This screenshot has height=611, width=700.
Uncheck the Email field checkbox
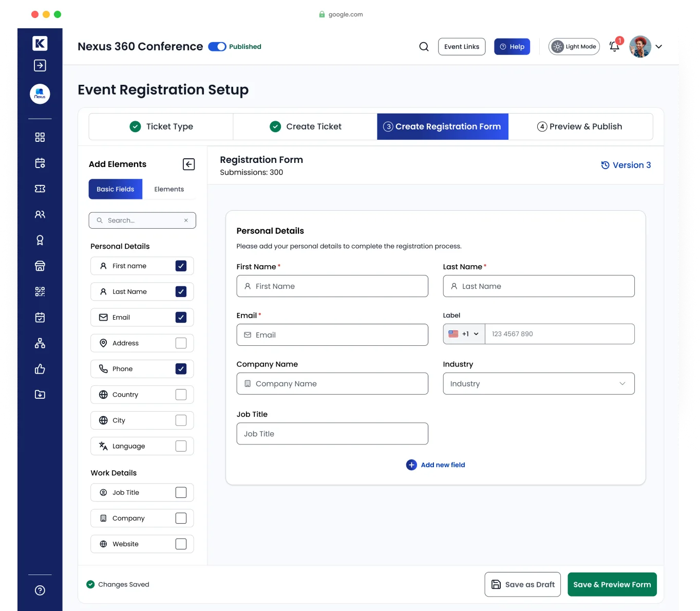click(181, 317)
